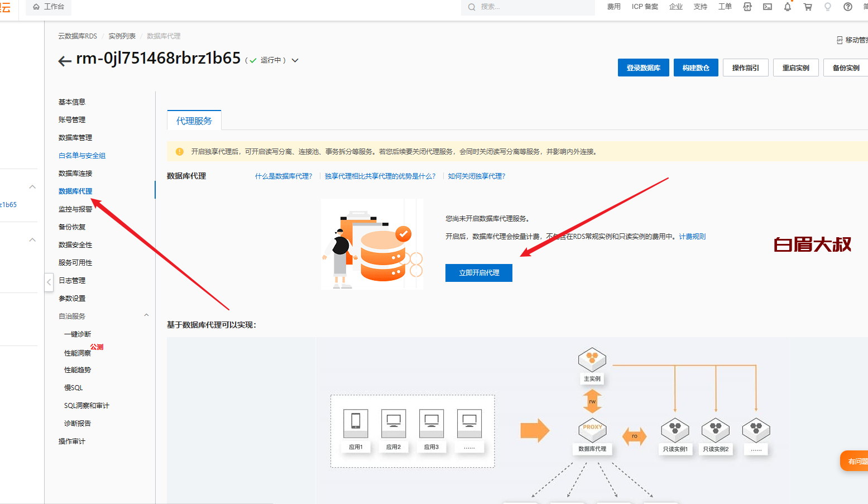The height and width of the screenshot is (504, 868).
Task: Open 诊断报告 under 自治服务
Action: pos(78,424)
